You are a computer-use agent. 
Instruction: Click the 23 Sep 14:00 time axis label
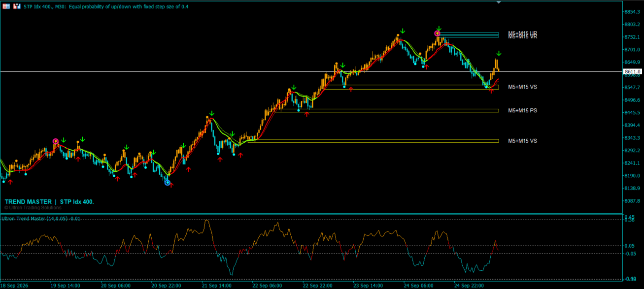click(x=368, y=285)
